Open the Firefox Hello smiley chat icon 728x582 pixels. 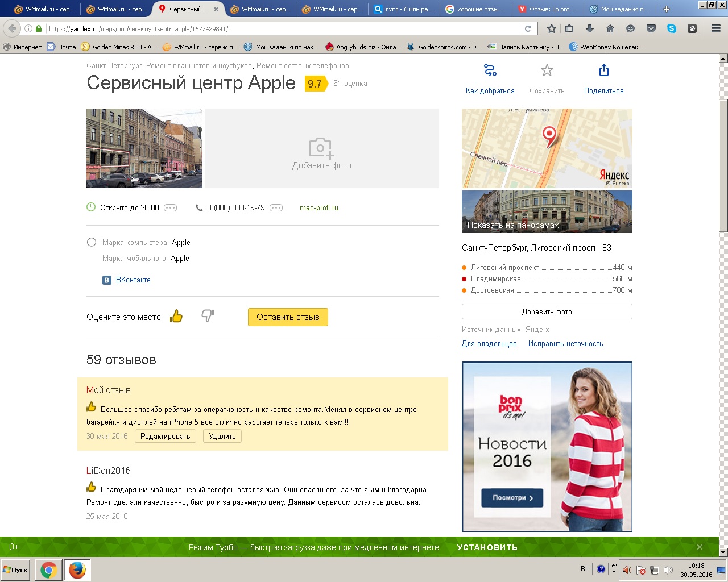[x=630, y=28]
